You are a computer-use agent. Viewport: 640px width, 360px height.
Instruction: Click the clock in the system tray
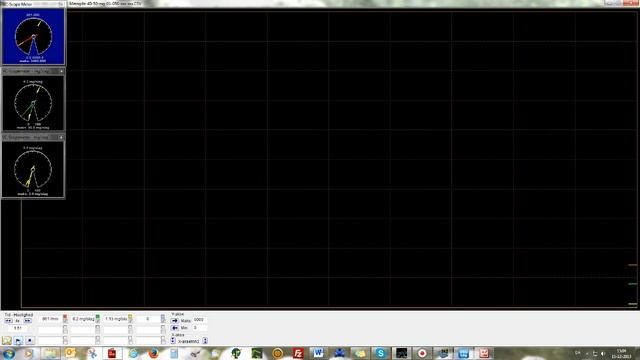pos(621,353)
